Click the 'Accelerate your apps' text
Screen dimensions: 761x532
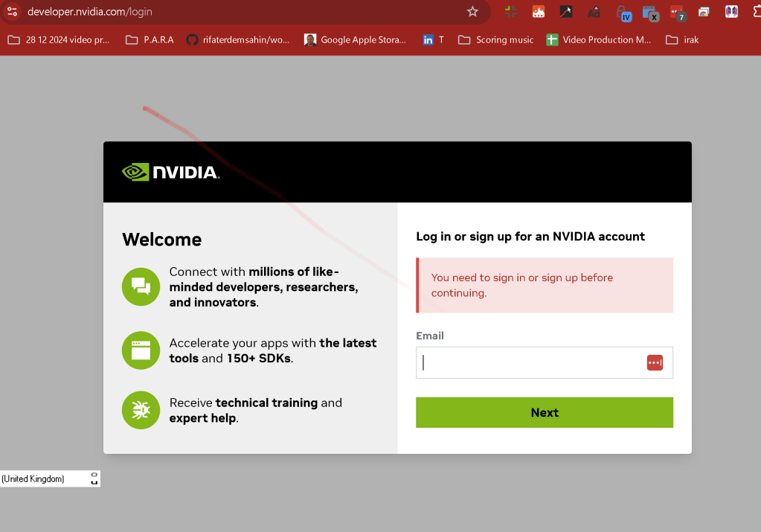coord(273,350)
